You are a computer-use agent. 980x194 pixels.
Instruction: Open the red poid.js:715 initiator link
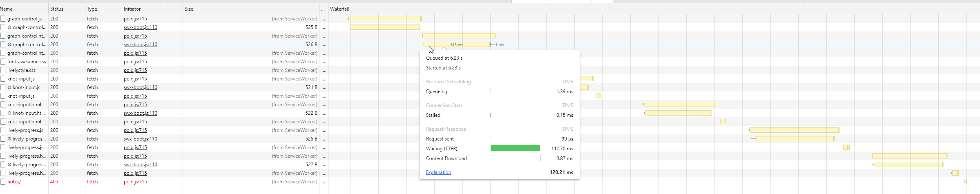click(x=135, y=182)
